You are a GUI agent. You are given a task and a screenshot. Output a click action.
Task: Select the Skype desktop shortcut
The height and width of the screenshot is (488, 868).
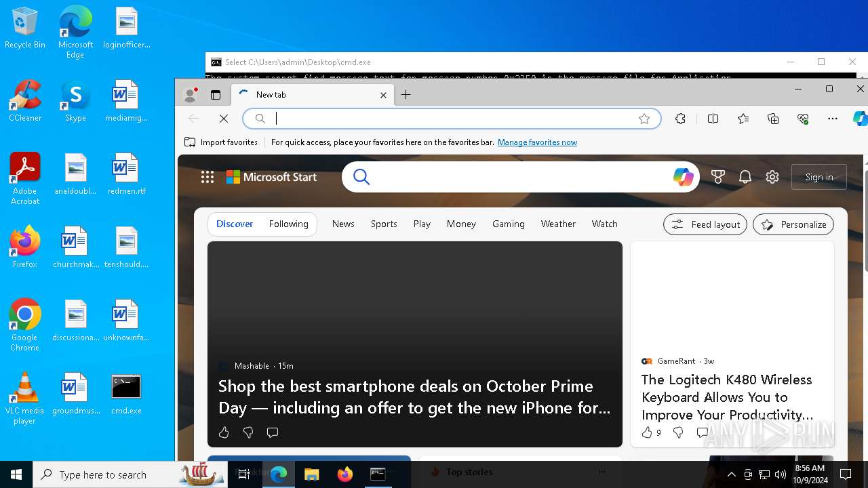(x=75, y=102)
